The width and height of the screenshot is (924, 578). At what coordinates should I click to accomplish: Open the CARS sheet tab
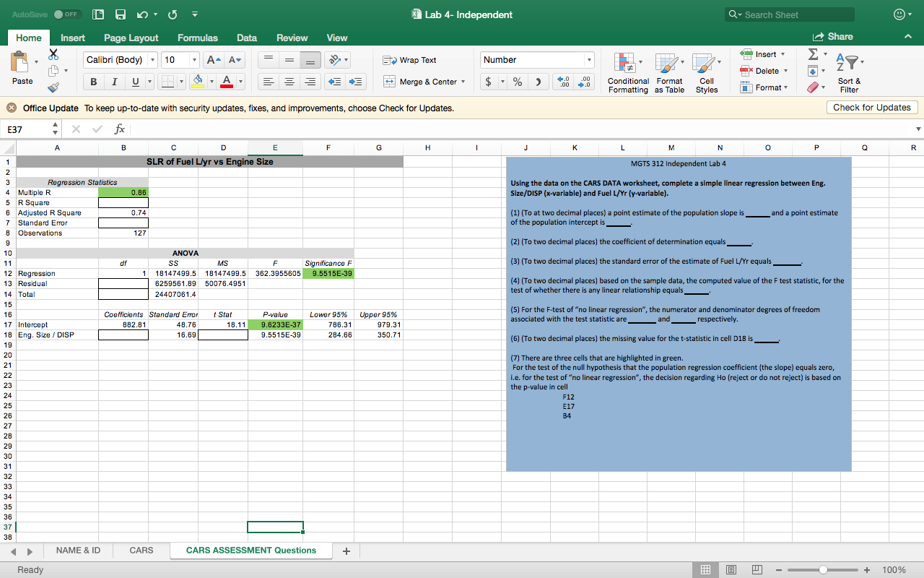pyautogui.click(x=141, y=550)
